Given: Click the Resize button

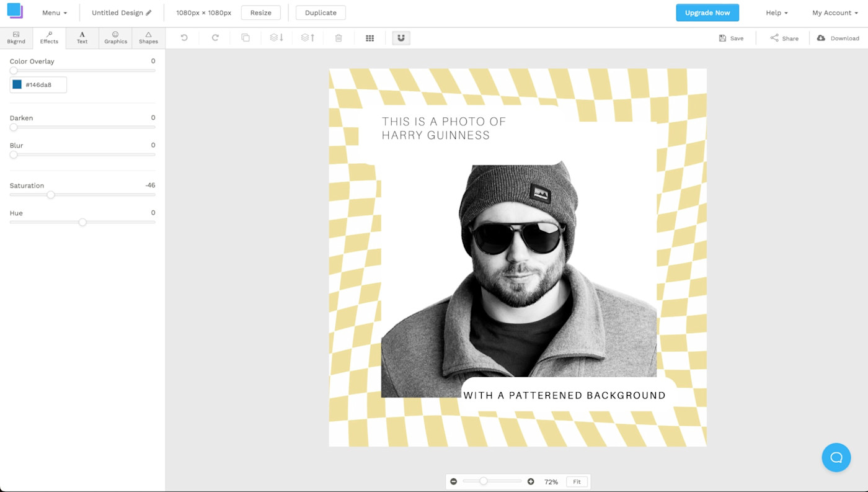Looking at the screenshot, I should coord(261,13).
